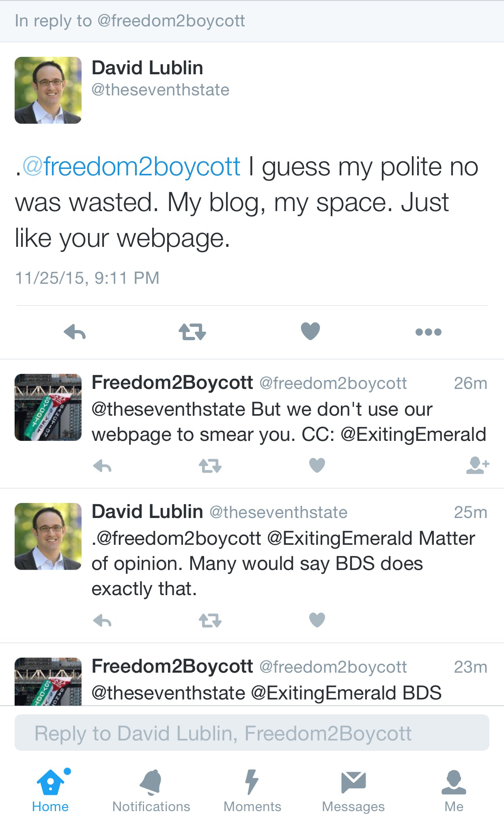Tap the blue @freedom2boycott mention link
The width and height of the screenshot is (504, 818).
[x=131, y=167]
